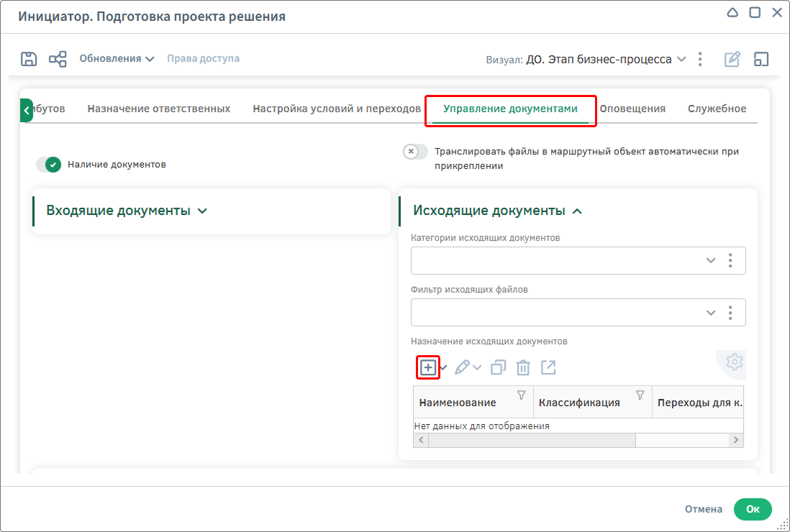Open the process structure diagram icon
Image resolution: width=790 pixels, height=532 pixels.
58,59
